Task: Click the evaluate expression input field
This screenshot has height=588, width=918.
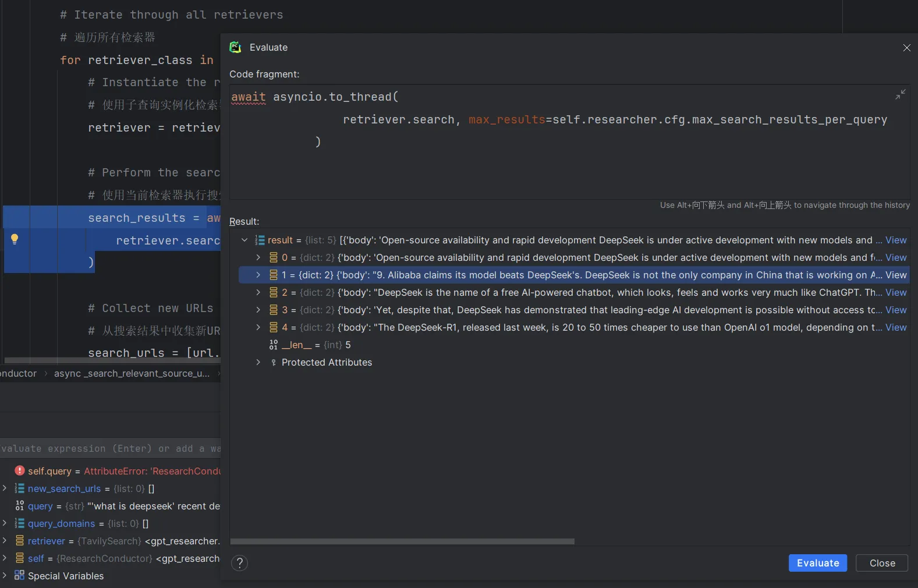Action: tap(111, 448)
